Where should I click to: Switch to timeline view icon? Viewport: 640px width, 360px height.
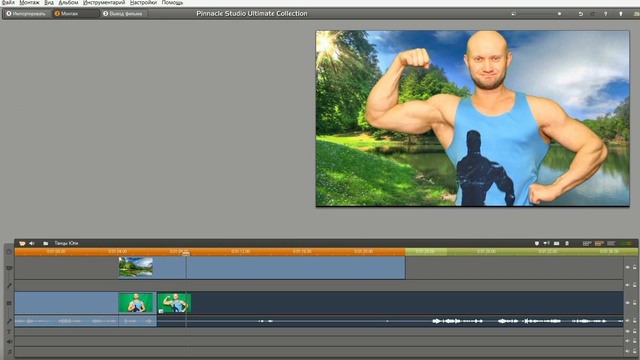tap(599, 243)
